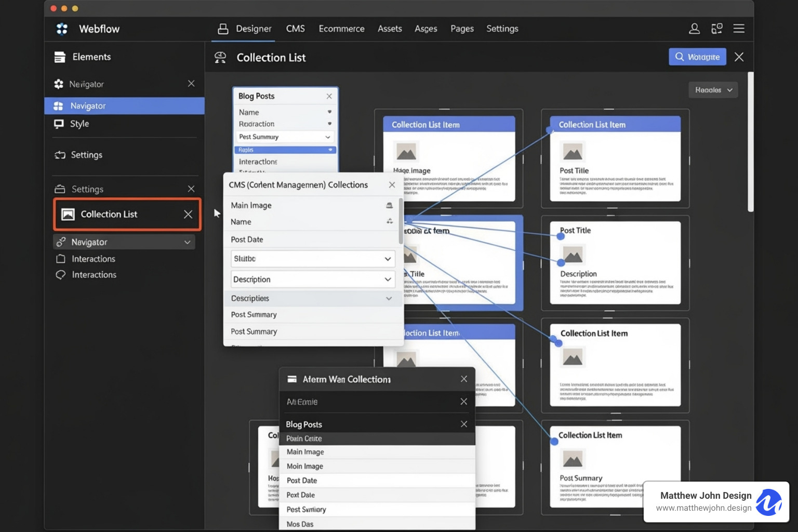Click the Settings sidebar entry with arrows icon
The height and width of the screenshot is (532, 798).
(78, 155)
